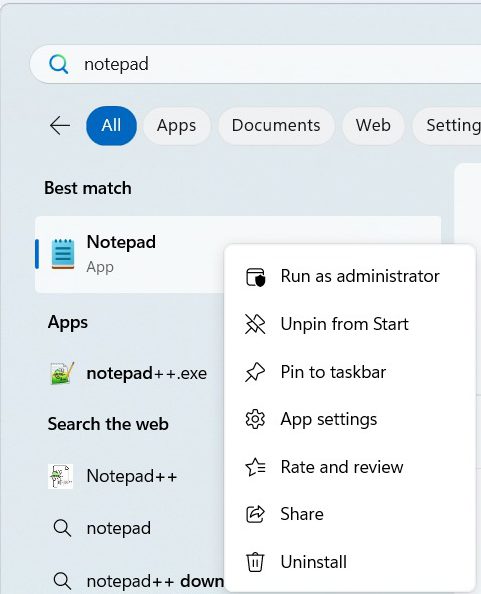
Task: Click the Share arrow icon in the context menu
Action: tap(255, 514)
